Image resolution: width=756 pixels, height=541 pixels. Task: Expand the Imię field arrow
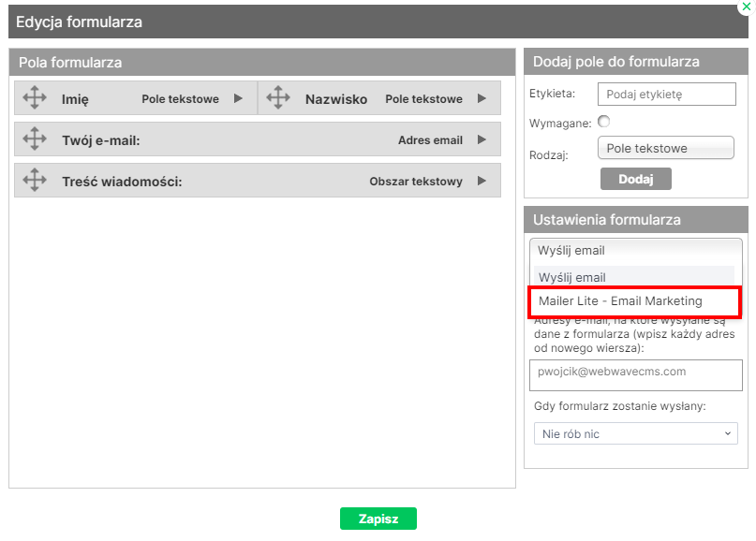click(238, 98)
